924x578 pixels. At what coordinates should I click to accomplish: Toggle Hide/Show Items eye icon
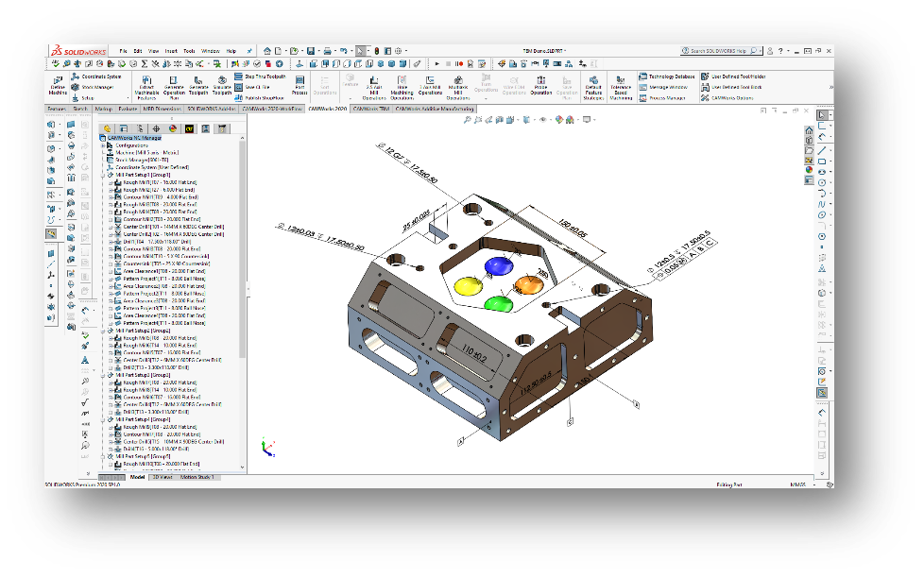(542, 120)
